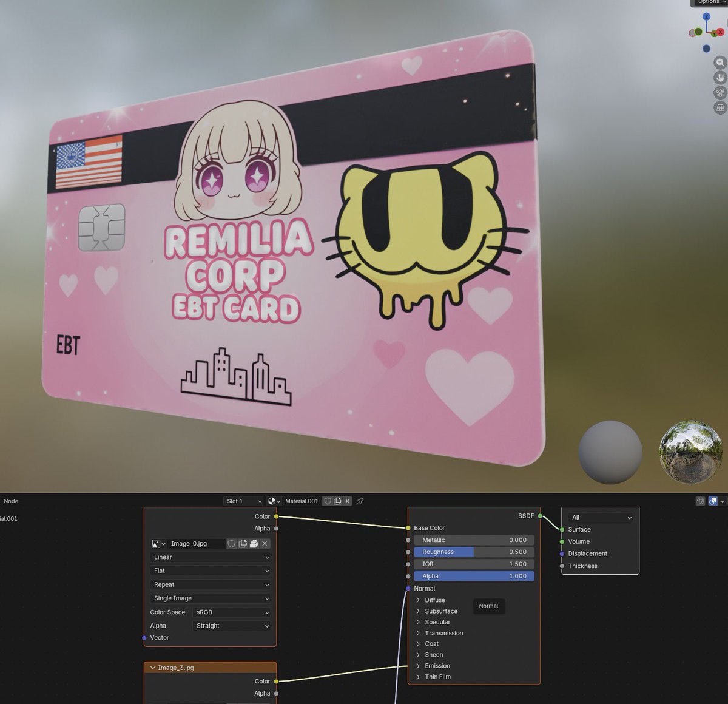Click the Material.001 name field
The image size is (728, 704).
tap(302, 501)
